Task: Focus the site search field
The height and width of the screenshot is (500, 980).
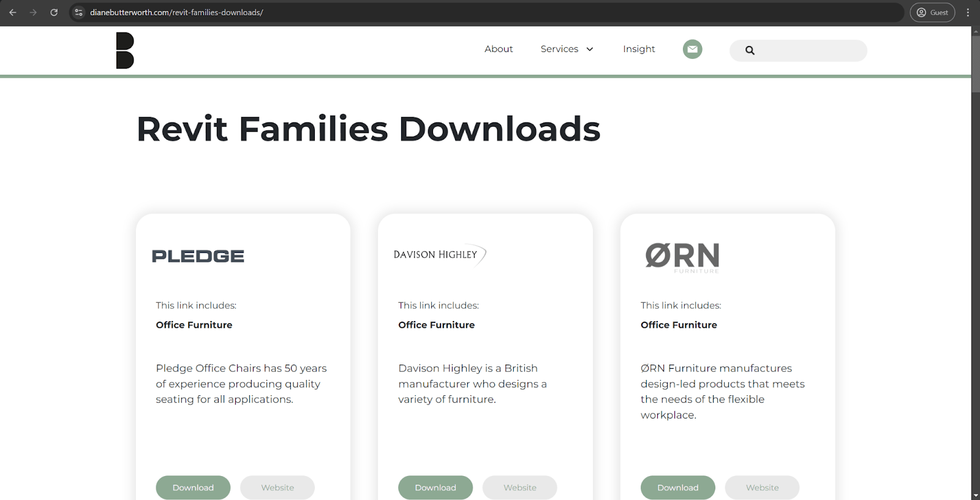Action: point(798,50)
